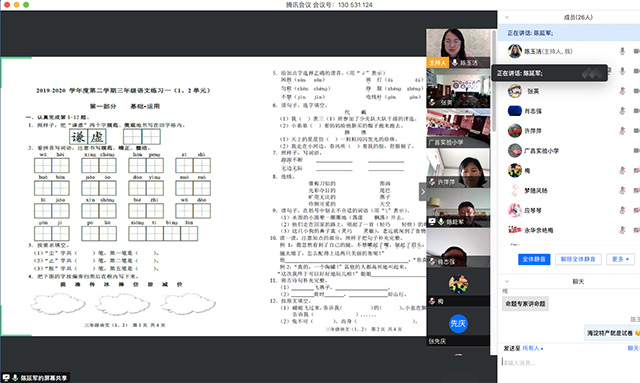640x383 pixels.
Task: Open avatar of 应琴琴 in member list
Action: coord(515,210)
